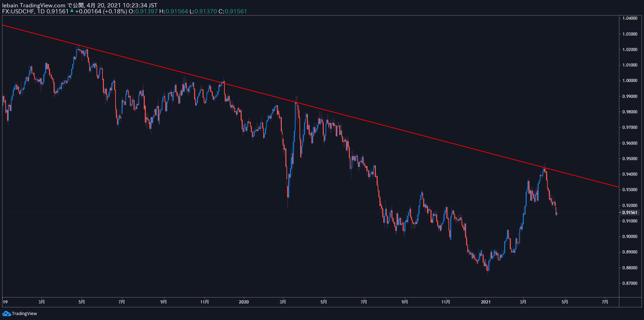
Task: Click the first 7月 label on the time axis
Action: point(122,302)
